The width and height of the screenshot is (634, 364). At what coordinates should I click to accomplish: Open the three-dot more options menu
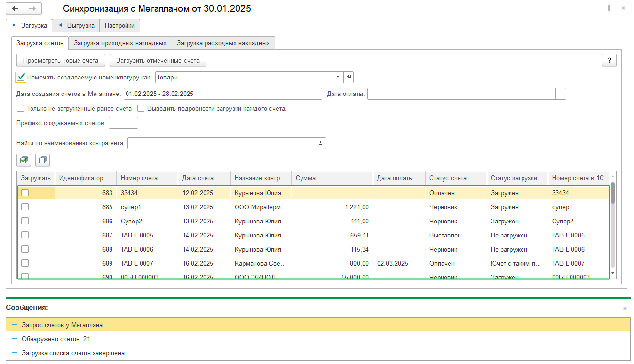coord(609,9)
